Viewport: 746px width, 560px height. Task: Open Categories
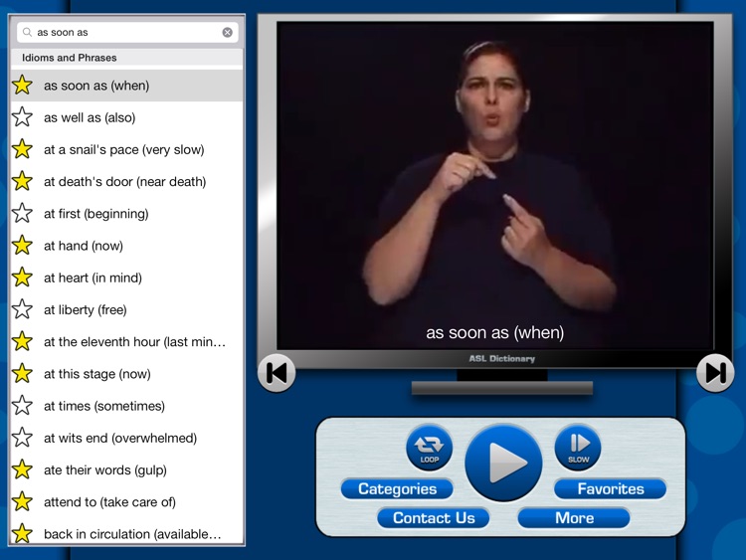[x=397, y=489]
